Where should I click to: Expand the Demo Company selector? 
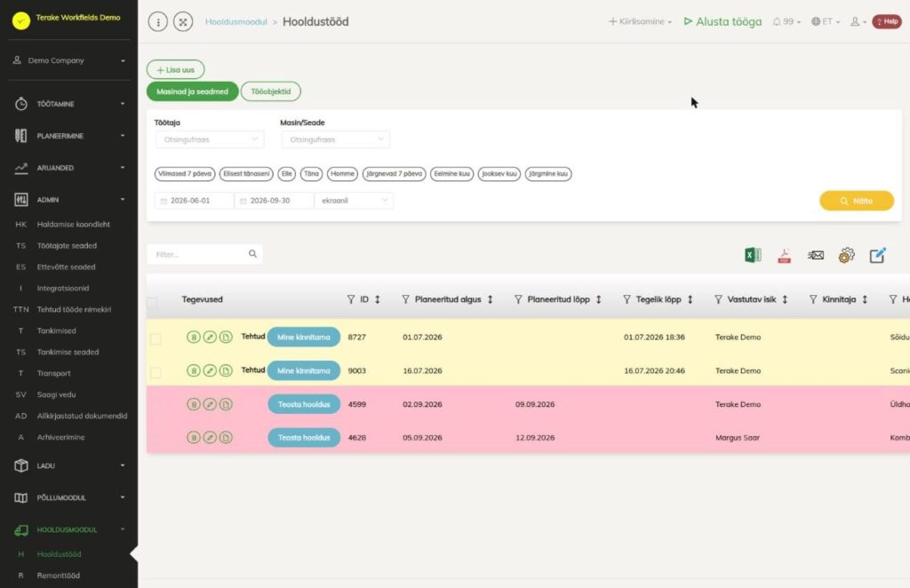pyautogui.click(x=69, y=60)
